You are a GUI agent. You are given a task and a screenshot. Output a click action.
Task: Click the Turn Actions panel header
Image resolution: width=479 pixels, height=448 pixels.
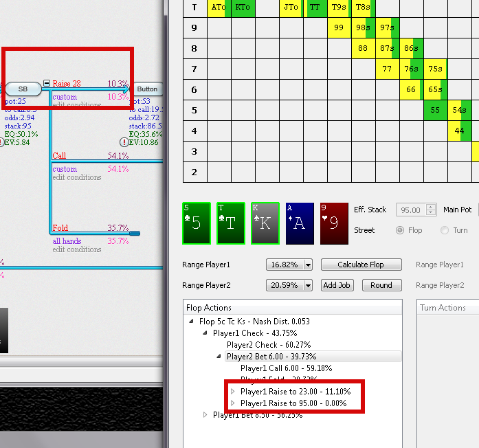coord(448,308)
